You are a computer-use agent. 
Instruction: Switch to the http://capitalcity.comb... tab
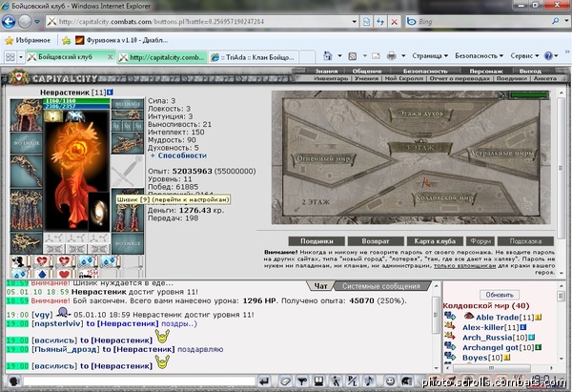162,57
